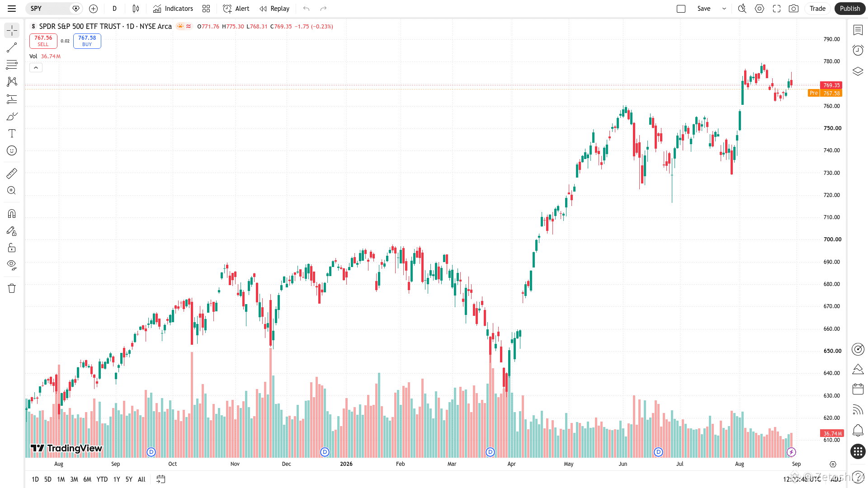Redo the chart action

[x=323, y=9]
